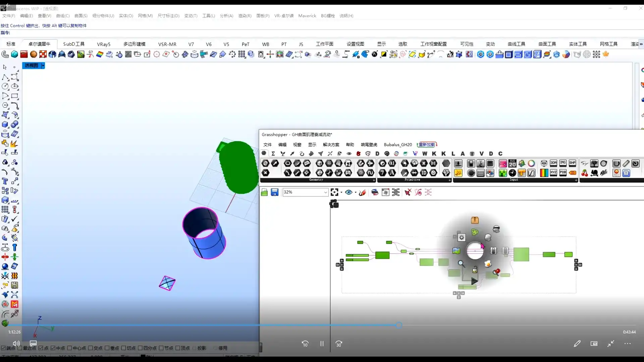Toggle the 中心点 osnap checkbox
The width and height of the screenshot is (644, 362).
pos(70,348)
